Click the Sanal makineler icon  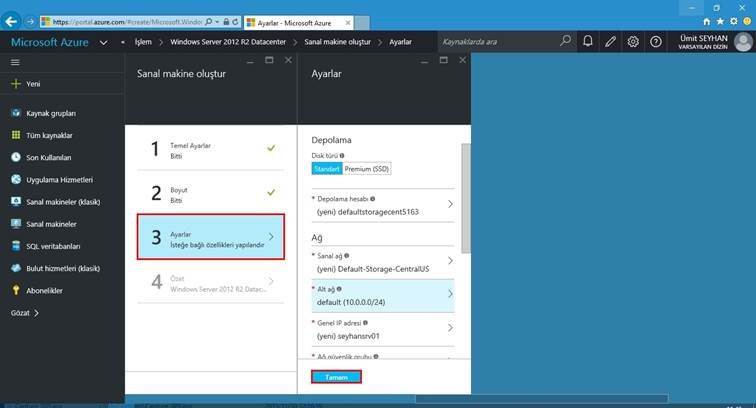pyautogui.click(x=16, y=224)
